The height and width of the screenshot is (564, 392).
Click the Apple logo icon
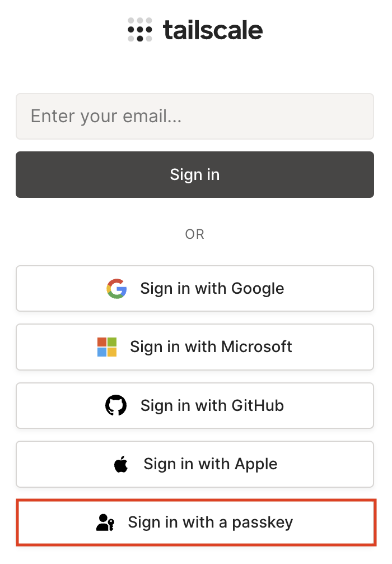(x=121, y=464)
